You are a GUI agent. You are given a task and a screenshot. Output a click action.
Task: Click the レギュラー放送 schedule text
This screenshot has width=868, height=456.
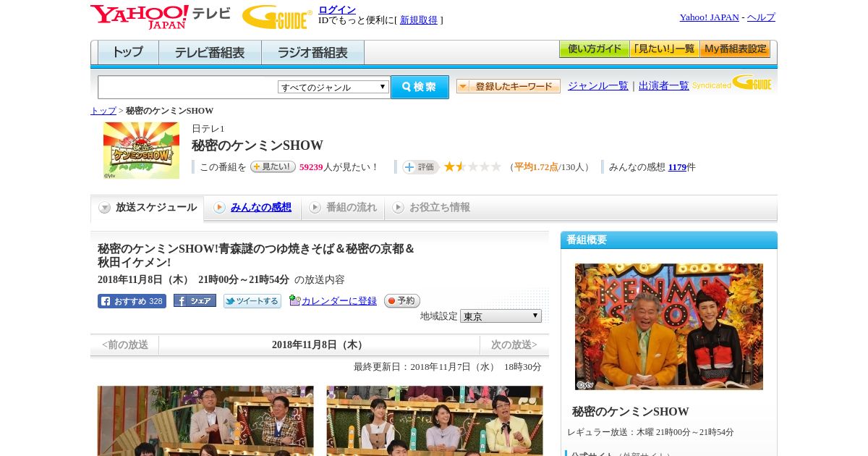[650, 432]
